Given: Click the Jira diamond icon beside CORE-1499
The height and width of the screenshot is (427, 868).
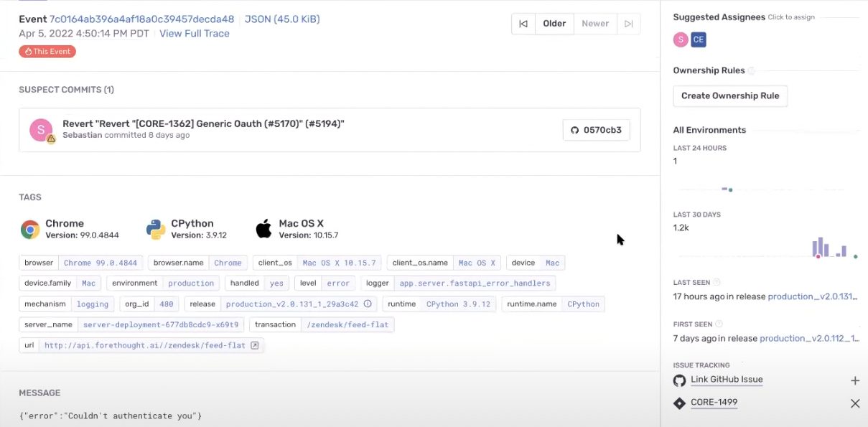Looking at the screenshot, I should pos(679,403).
